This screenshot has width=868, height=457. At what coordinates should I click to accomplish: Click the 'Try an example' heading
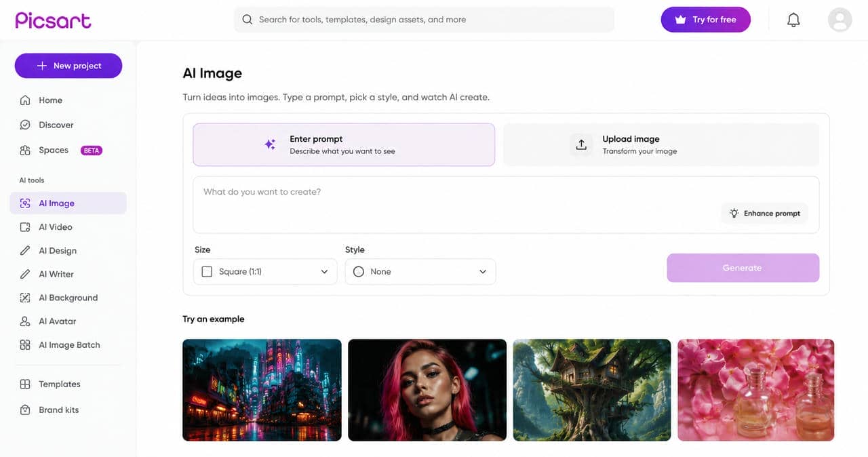coord(214,319)
